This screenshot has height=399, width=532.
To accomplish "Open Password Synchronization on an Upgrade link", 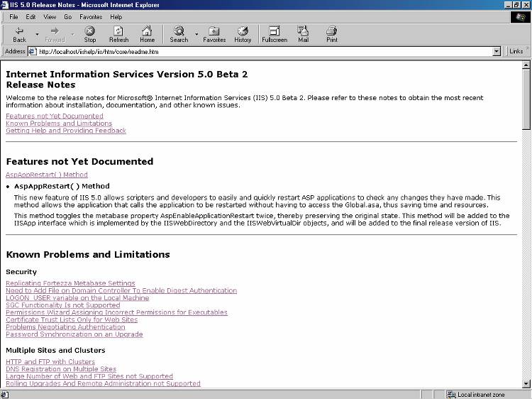I will [x=74, y=334].
